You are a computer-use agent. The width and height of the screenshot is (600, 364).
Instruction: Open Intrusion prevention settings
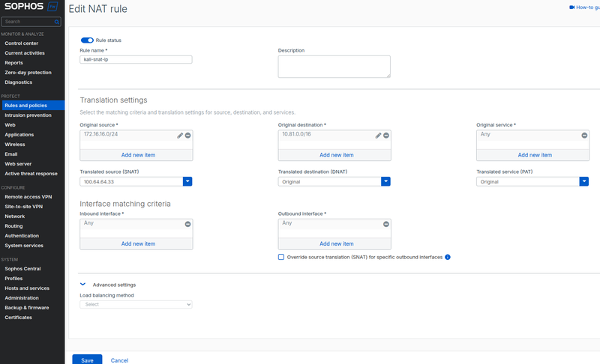pyautogui.click(x=28, y=115)
